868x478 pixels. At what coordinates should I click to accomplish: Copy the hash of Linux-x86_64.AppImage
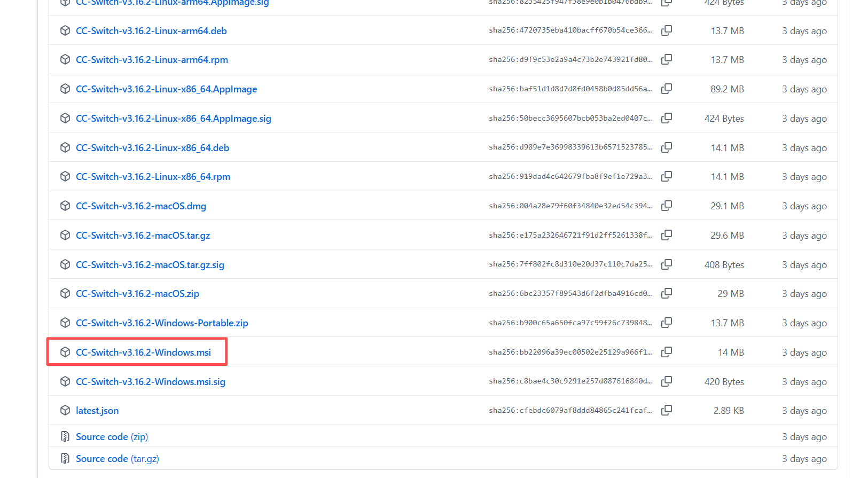coord(667,89)
